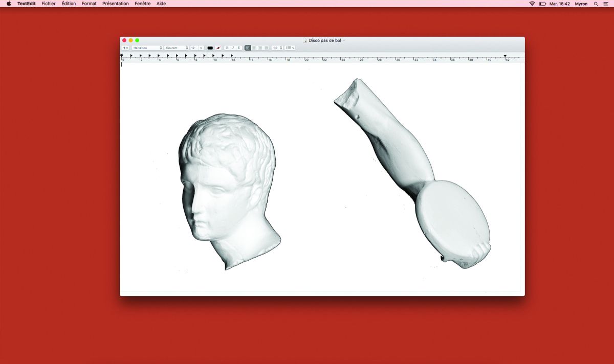Open the Fichier menu
The height and width of the screenshot is (364, 614).
49,4
